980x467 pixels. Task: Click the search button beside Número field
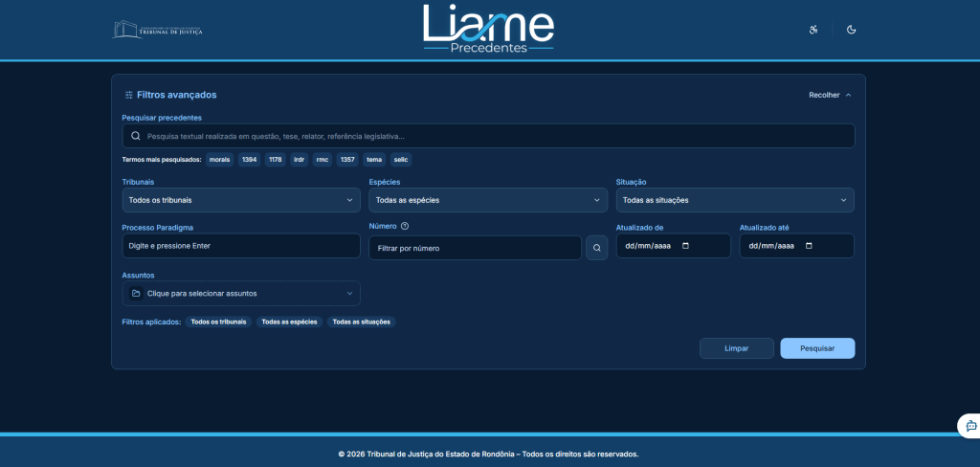(x=597, y=248)
